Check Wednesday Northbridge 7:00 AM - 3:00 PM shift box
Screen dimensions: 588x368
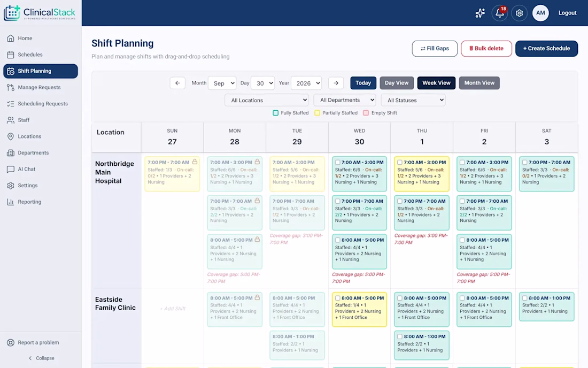[337, 163]
